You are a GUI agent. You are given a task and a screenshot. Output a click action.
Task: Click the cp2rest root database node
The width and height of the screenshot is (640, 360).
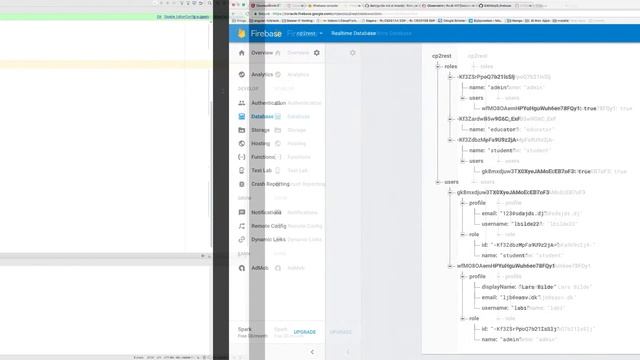442,56
